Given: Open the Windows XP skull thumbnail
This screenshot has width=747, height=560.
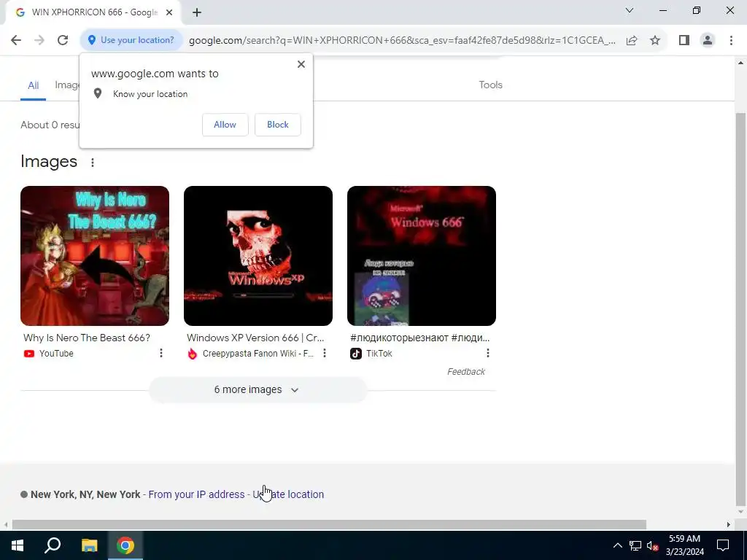Looking at the screenshot, I should 258,256.
